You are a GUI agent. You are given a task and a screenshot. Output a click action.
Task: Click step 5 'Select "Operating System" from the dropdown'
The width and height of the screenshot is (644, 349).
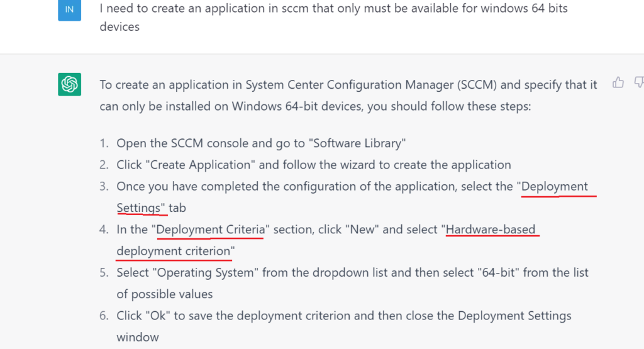(352, 284)
